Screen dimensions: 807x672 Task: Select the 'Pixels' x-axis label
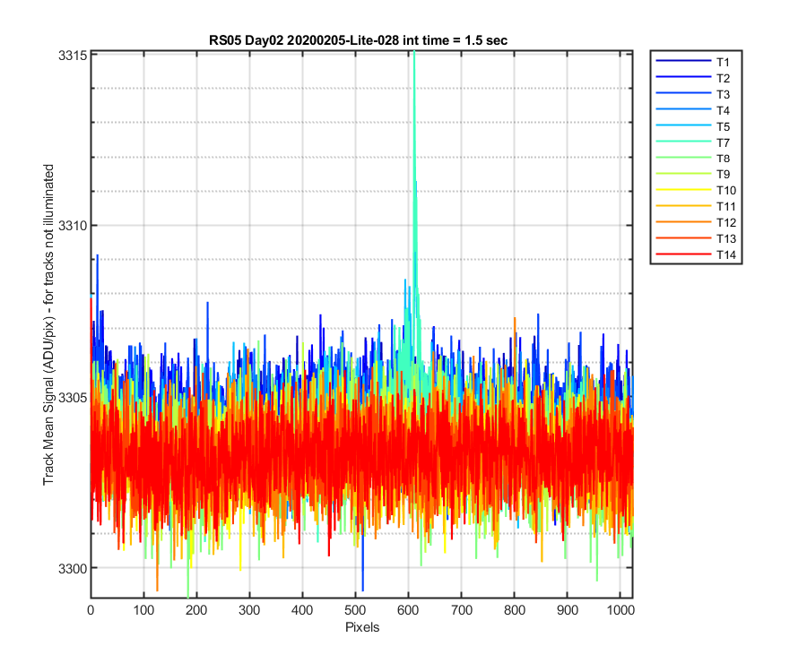(x=362, y=627)
